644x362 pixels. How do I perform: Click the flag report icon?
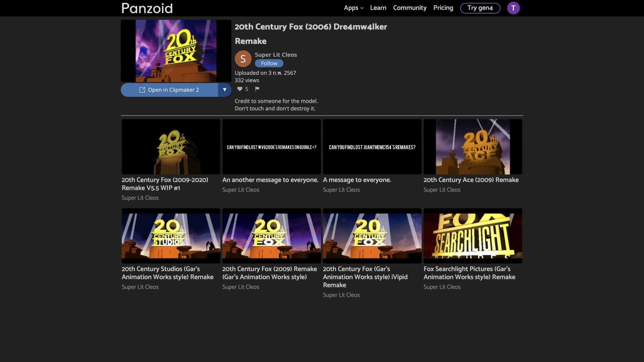pyautogui.click(x=257, y=89)
